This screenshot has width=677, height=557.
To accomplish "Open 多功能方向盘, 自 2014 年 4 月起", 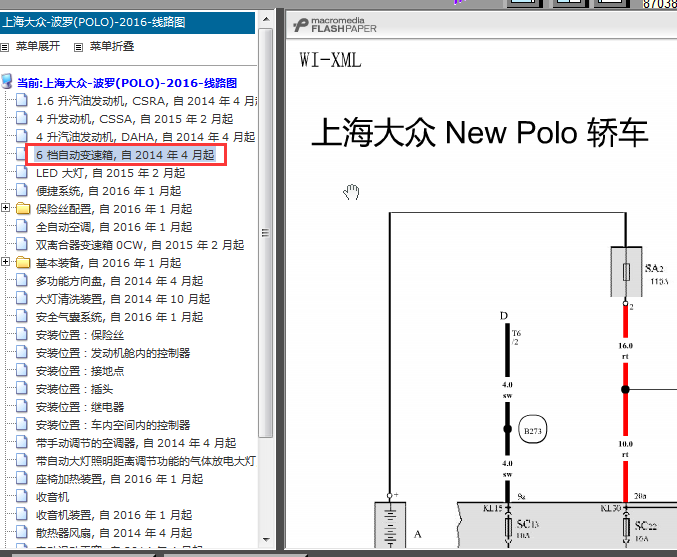I will [120, 281].
